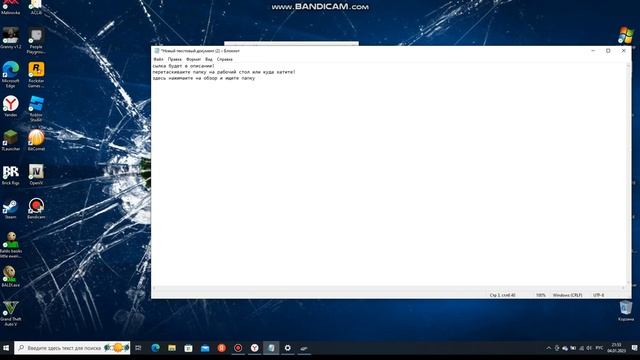Screen dimensions: 640x360
Task: Select Grand Theft Auto V desktop icon
Action: tap(11, 313)
